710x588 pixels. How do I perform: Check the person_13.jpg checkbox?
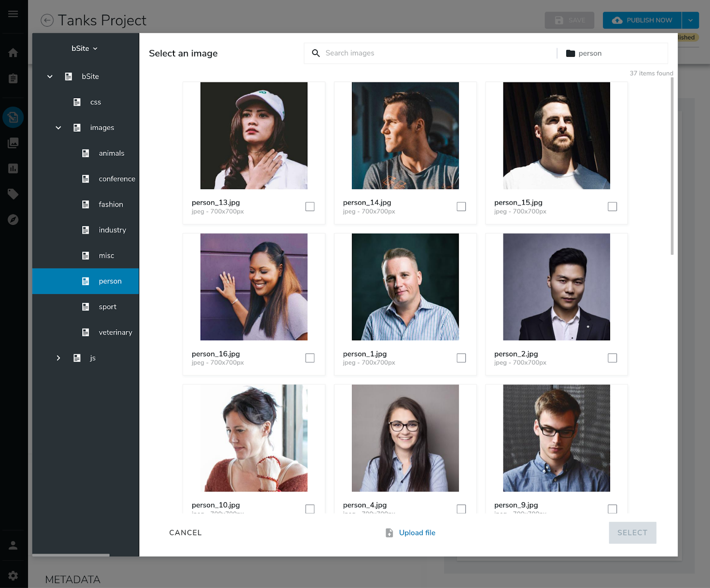[310, 207]
